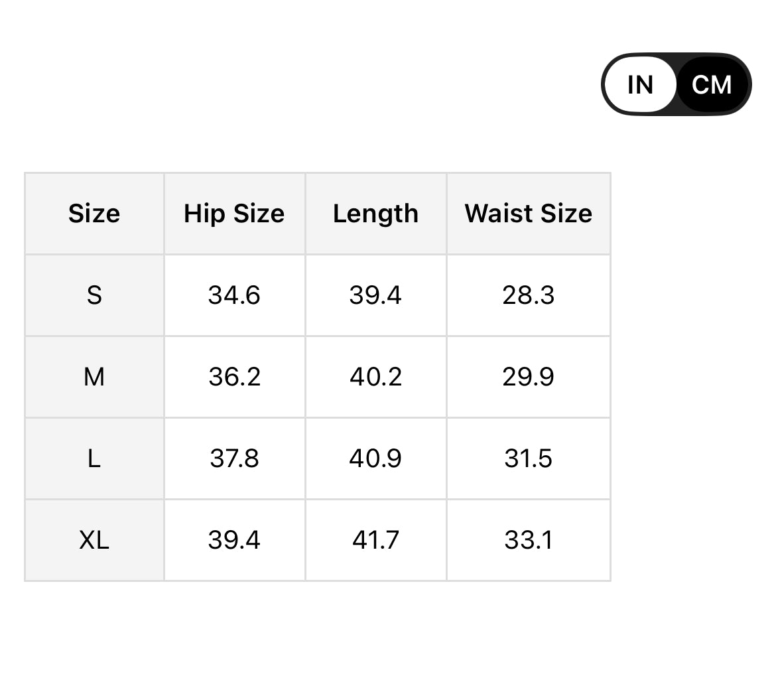Choose the L size row label
This screenshot has height=700, width=776.
pos(94,458)
